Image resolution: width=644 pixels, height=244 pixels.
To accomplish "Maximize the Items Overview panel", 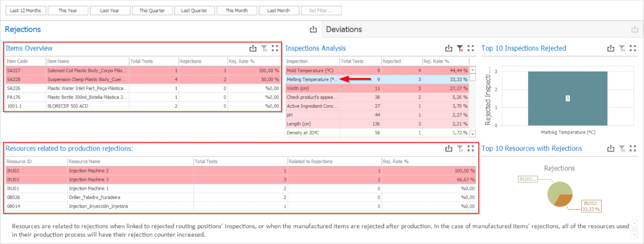I will click(x=275, y=49).
